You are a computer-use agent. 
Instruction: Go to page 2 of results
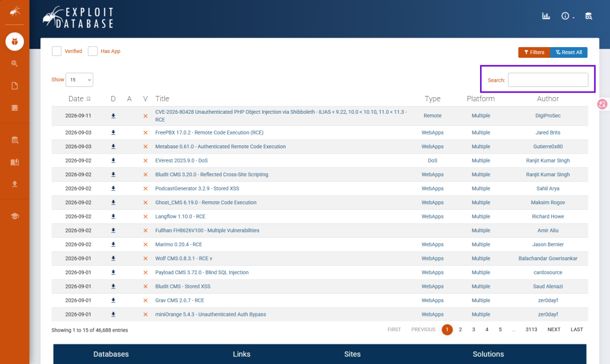tap(460, 330)
